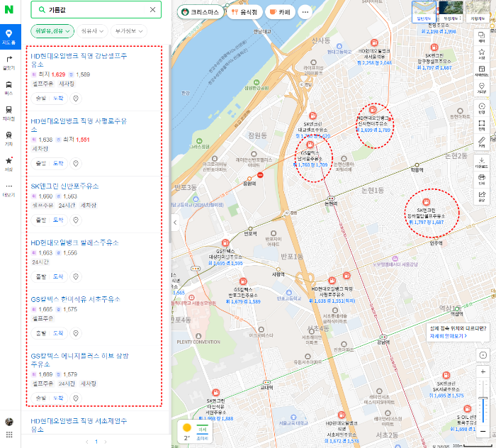Image resolution: width=496 pixels, height=448 pixels.
Task: Click the 공유 share map icon
Action: (482, 196)
